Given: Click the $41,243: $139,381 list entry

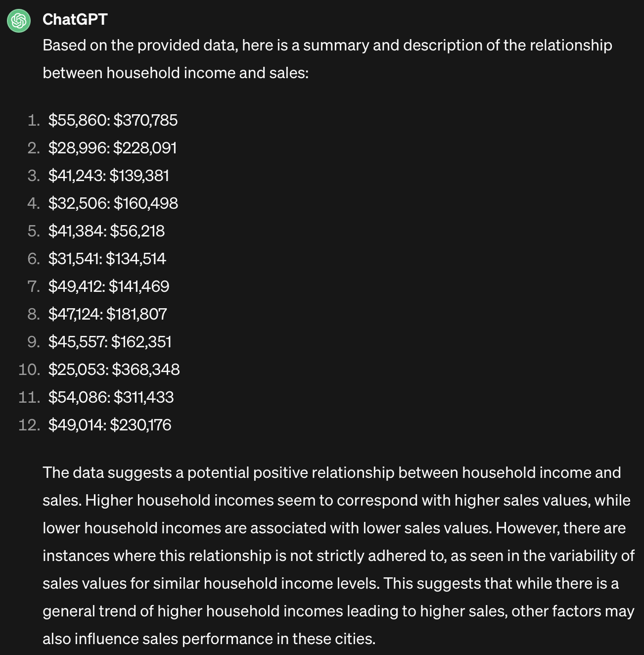Looking at the screenshot, I should coord(109,176).
